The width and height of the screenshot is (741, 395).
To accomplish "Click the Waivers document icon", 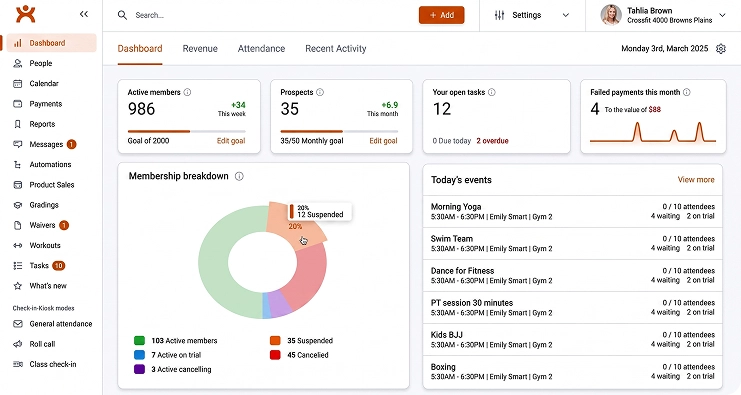I will point(17,225).
